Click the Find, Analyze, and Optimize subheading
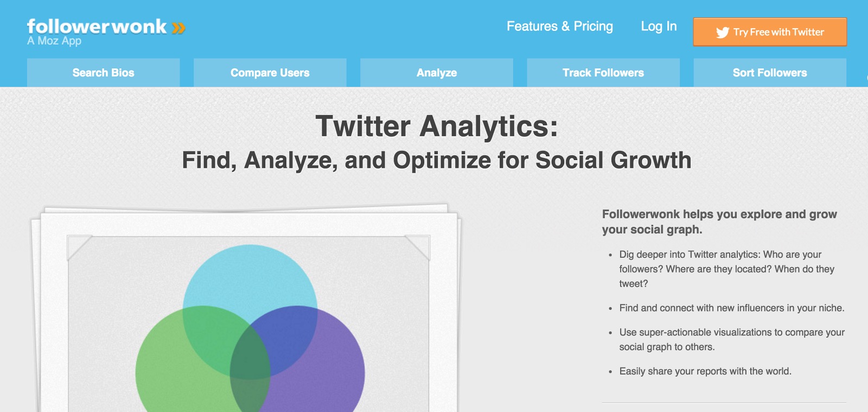Viewport: 868px width, 412px height. pyautogui.click(x=437, y=160)
